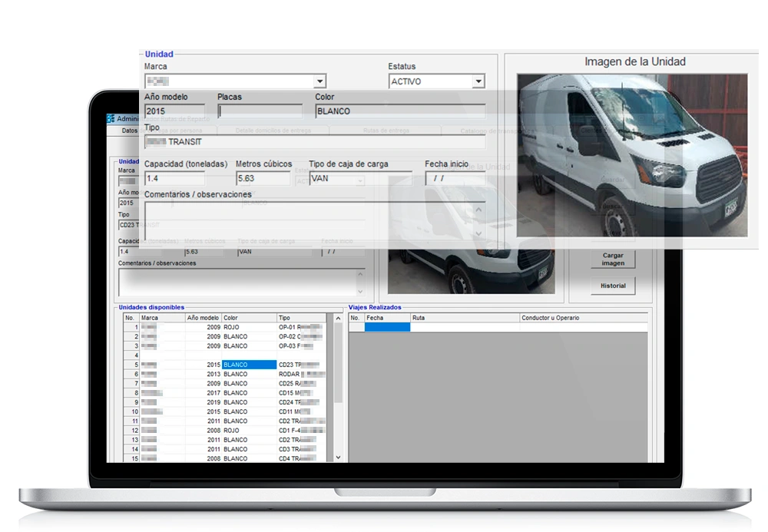Switch to the Rutas de entrega tab

click(386, 131)
